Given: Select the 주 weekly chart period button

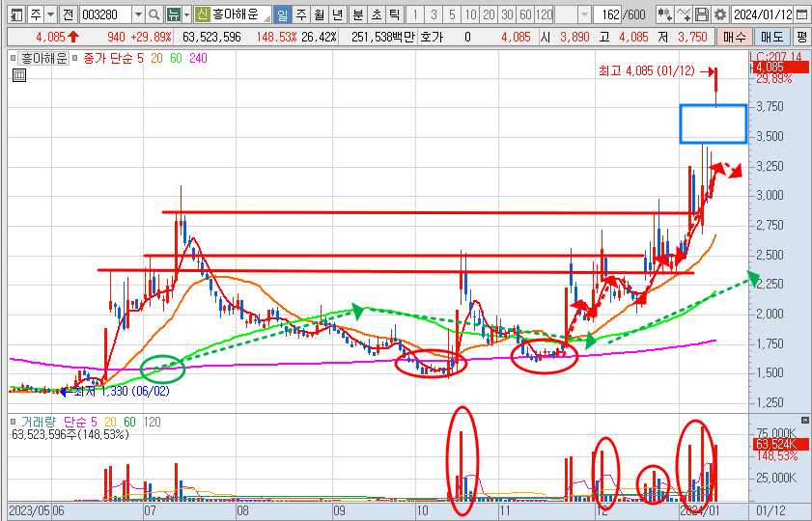Looking at the screenshot, I should pyautogui.click(x=301, y=14).
